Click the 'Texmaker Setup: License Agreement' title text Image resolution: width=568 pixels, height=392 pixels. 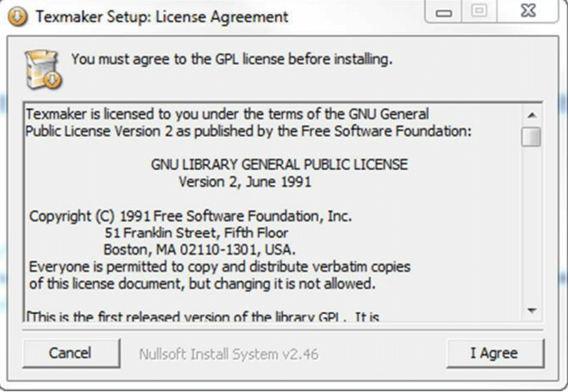tap(162, 17)
